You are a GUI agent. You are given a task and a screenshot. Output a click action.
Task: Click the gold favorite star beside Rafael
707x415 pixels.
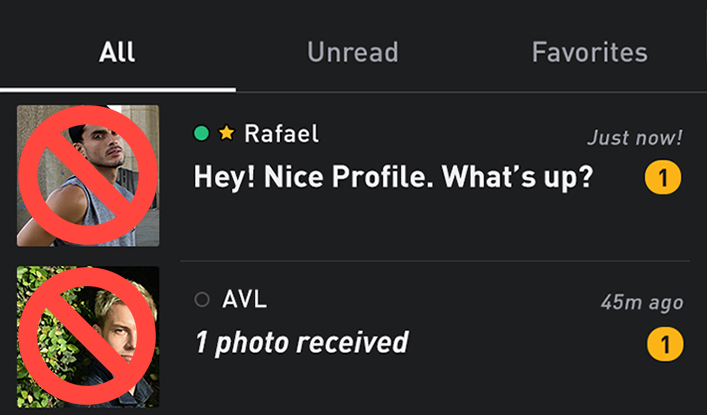point(226,133)
